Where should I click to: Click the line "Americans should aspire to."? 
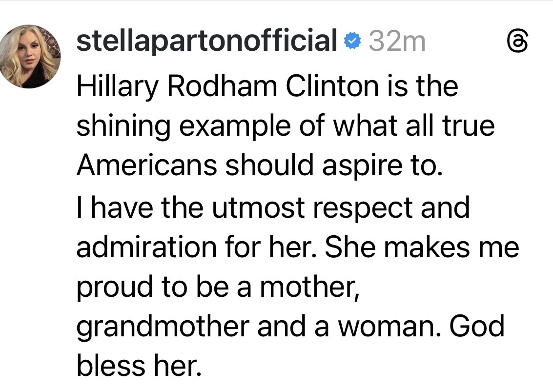point(260,166)
